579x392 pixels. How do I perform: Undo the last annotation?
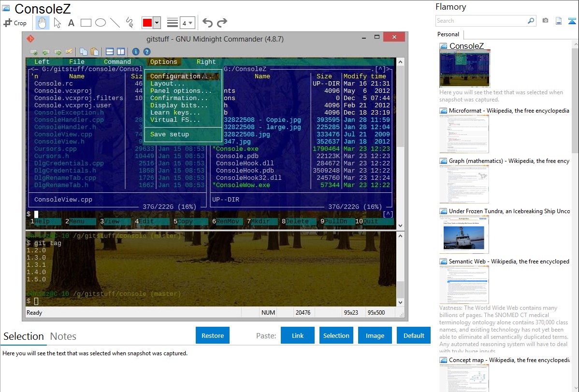[x=207, y=23]
